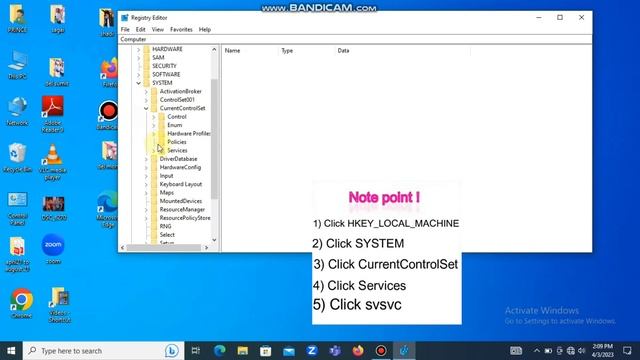This screenshot has width=640, height=360.
Task: Open Bandicam recorder from taskbar
Action: click(x=381, y=351)
